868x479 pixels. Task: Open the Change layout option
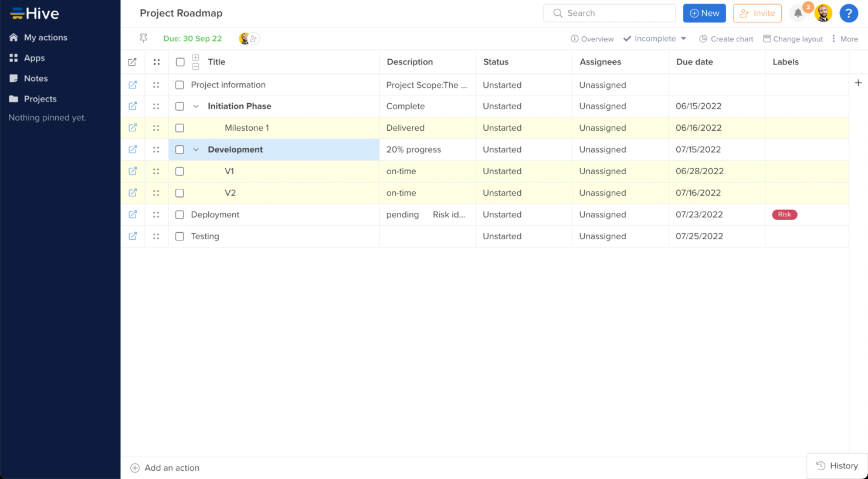pos(793,39)
